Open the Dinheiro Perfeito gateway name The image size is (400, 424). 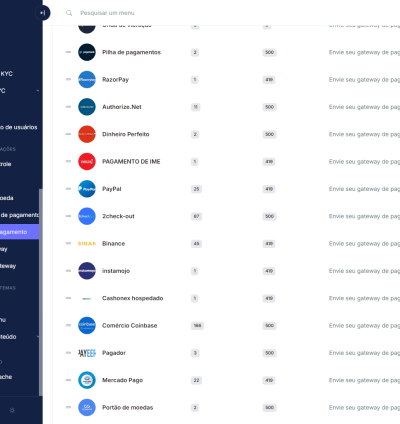click(x=126, y=134)
